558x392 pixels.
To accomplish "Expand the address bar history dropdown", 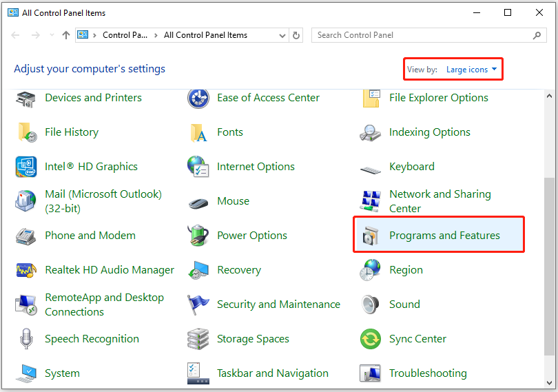I will tap(282, 36).
